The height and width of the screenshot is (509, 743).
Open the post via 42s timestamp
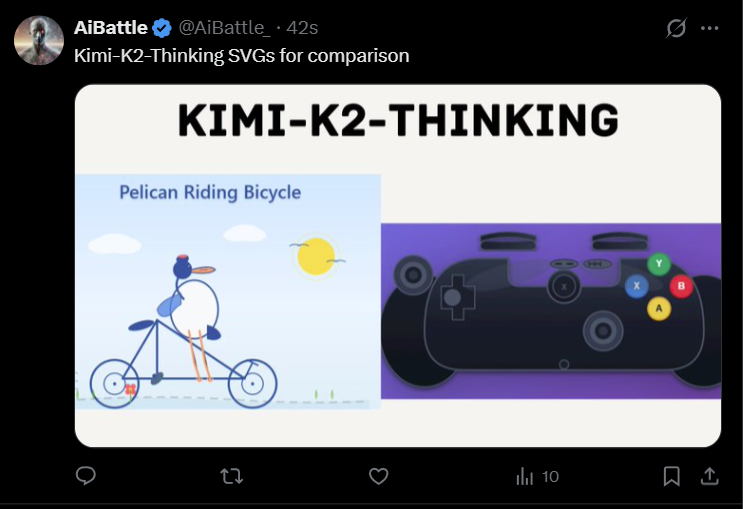pos(302,27)
